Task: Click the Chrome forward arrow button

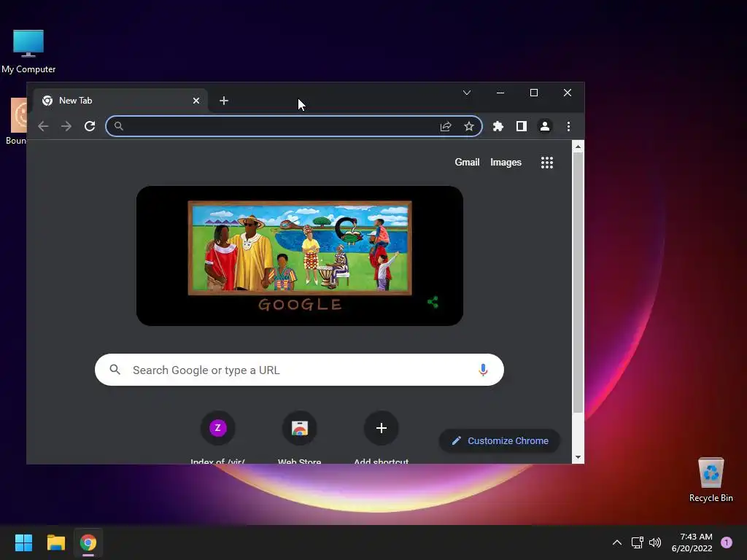Action: [x=66, y=126]
